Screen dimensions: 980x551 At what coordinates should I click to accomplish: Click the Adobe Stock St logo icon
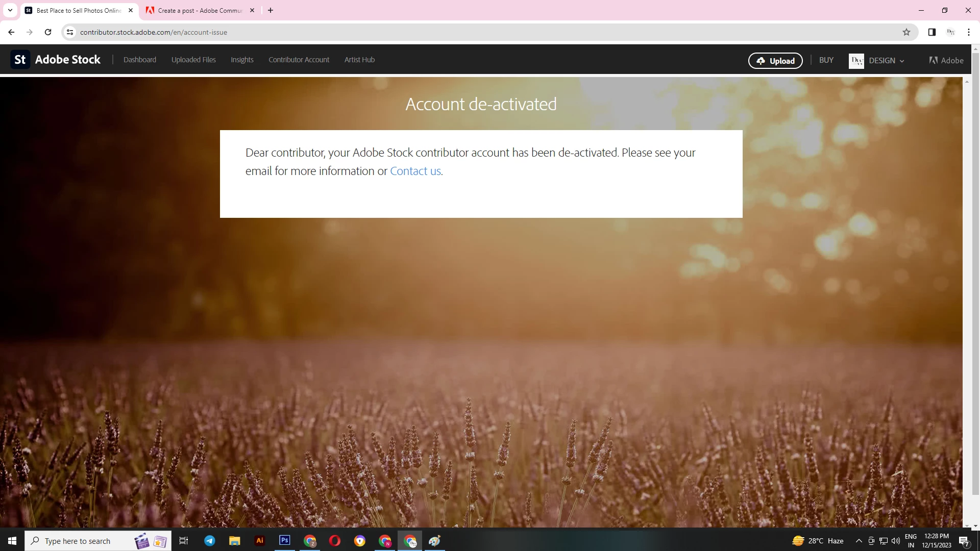(20, 60)
